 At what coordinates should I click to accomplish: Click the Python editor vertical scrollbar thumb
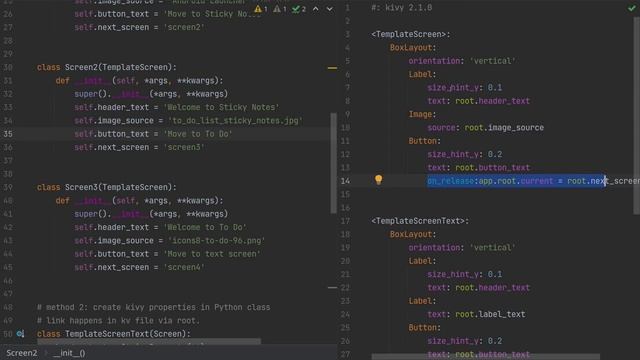point(333,163)
